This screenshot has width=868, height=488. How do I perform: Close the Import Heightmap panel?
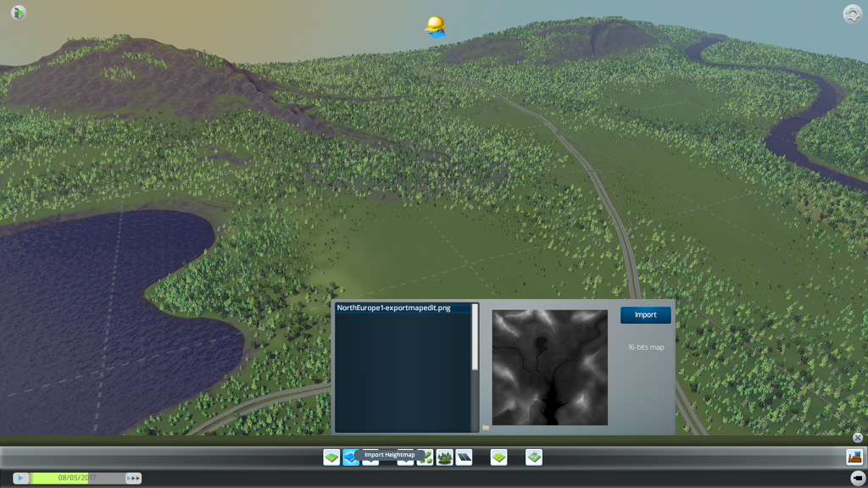(x=858, y=438)
